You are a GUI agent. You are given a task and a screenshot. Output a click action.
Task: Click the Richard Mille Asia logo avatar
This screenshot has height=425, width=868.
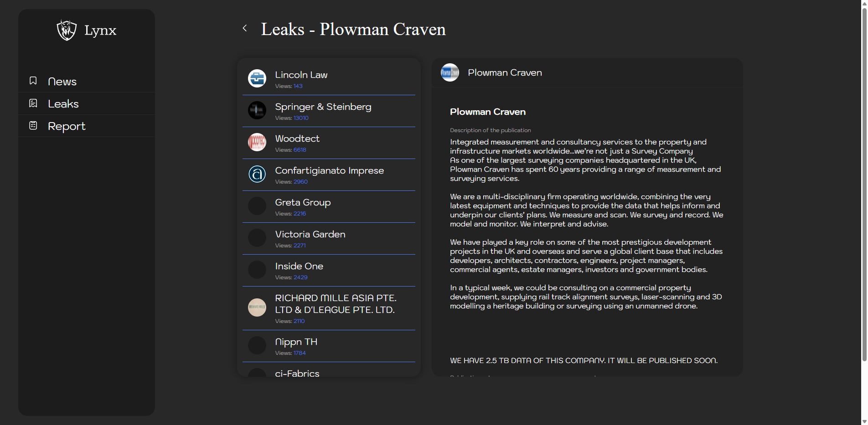(x=257, y=307)
